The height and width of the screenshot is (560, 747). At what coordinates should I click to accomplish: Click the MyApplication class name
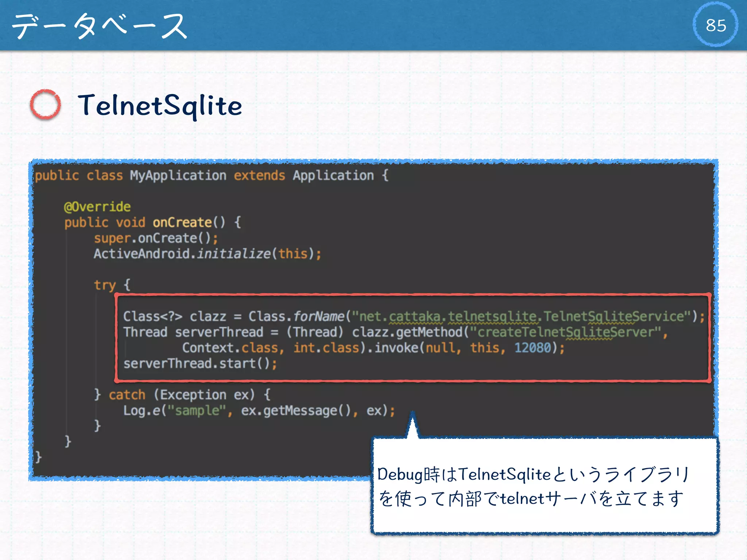[178, 175]
